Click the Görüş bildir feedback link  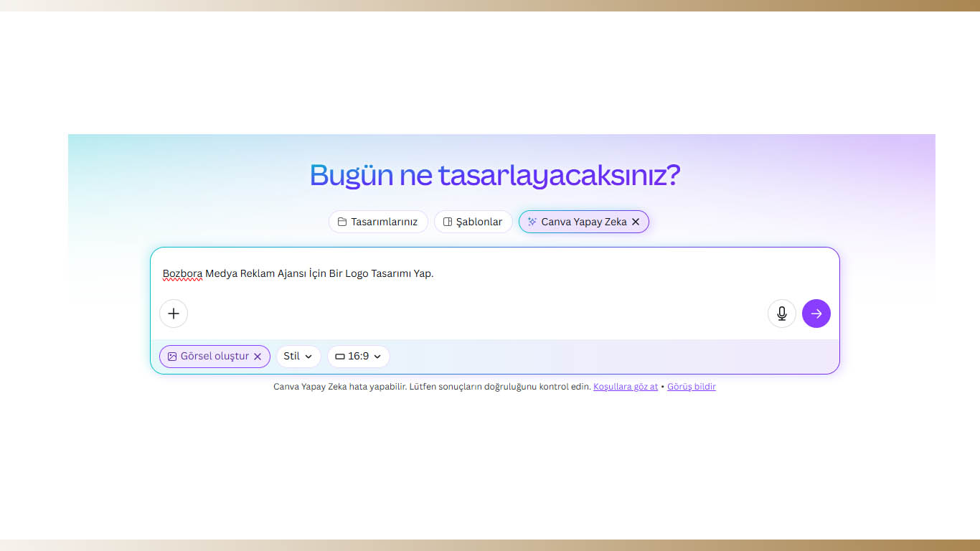(692, 387)
